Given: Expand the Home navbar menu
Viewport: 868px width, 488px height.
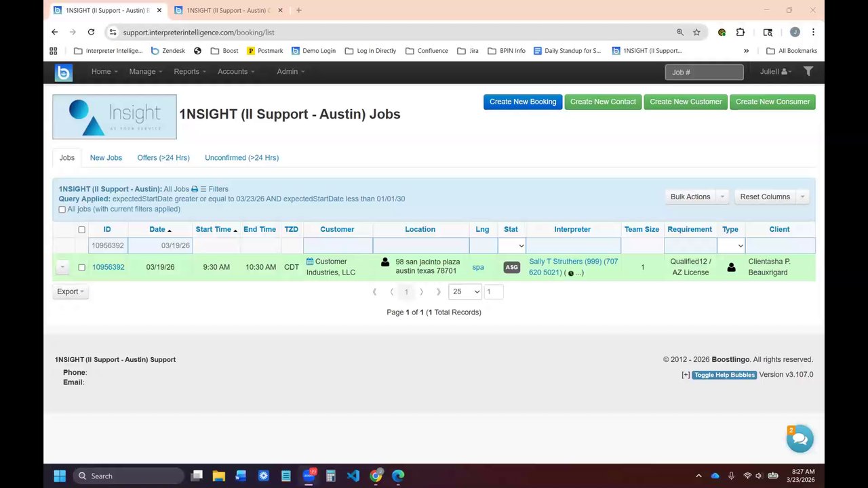Looking at the screenshot, I should tap(104, 72).
